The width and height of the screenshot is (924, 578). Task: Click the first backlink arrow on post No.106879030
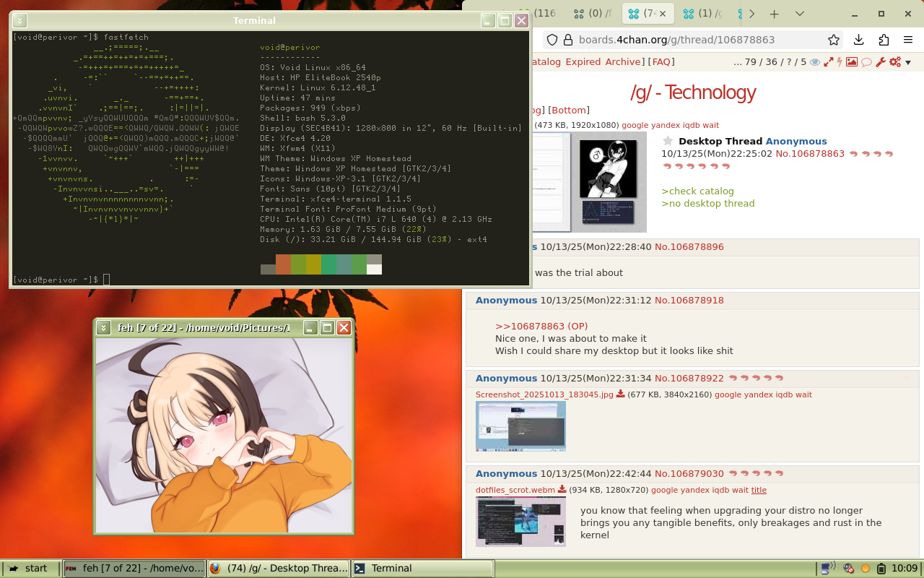click(733, 474)
